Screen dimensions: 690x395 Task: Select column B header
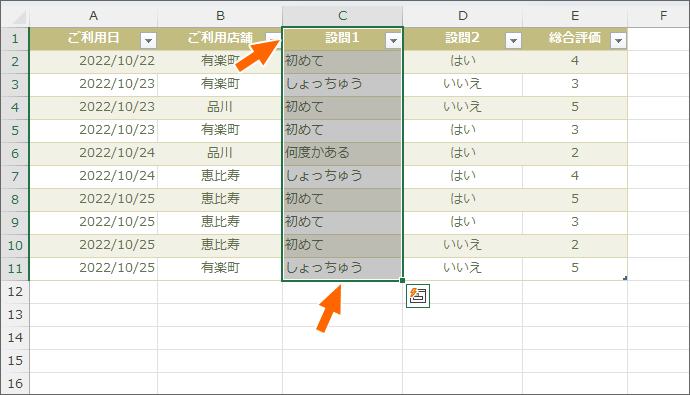[x=220, y=16]
